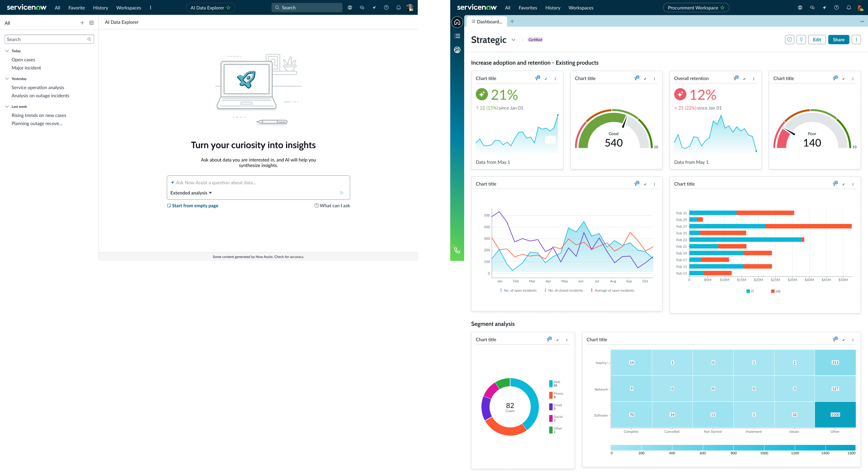
Task: Click the Now Assist sparkle icon in the left header
Action: pyautogui.click(x=374, y=8)
